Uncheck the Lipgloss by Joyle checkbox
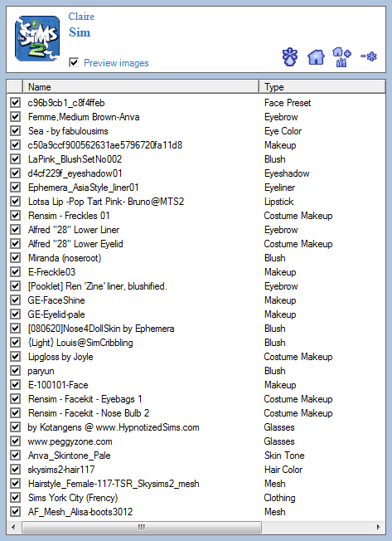The width and height of the screenshot is (392, 541). pyautogui.click(x=15, y=357)
